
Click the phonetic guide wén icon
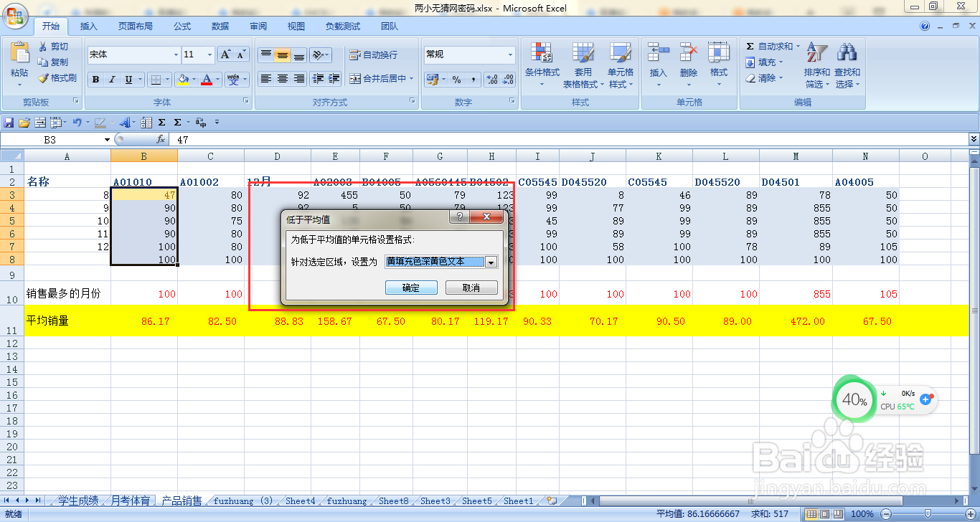(x=233, y=80)
